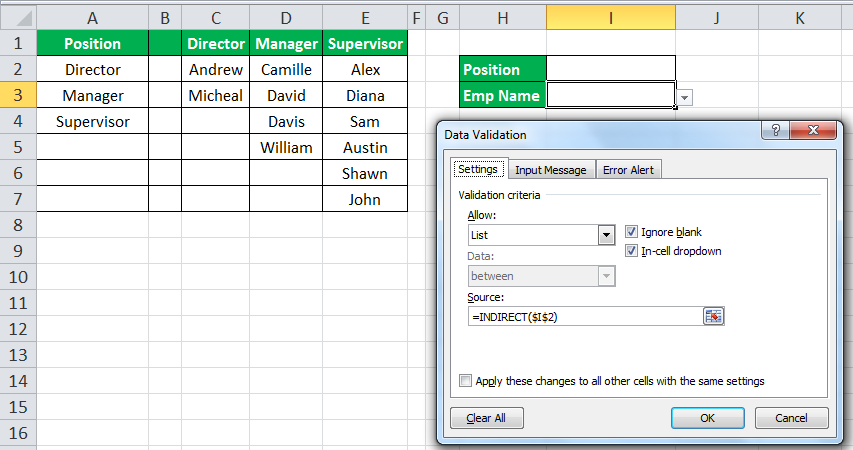Click the green Position label in cell H2
The image size is (853, 450).
click(x=503, y=69)
